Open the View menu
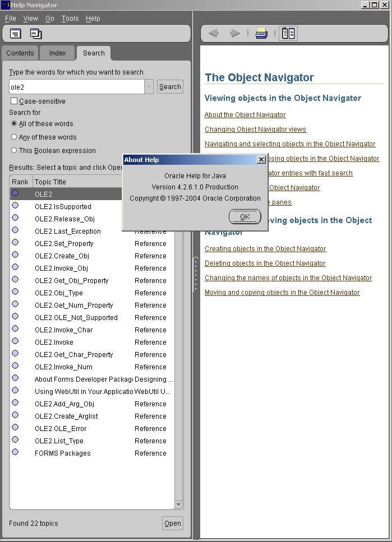Image resolution: width=392 pixels, height=542 pixels. (30, 18)
